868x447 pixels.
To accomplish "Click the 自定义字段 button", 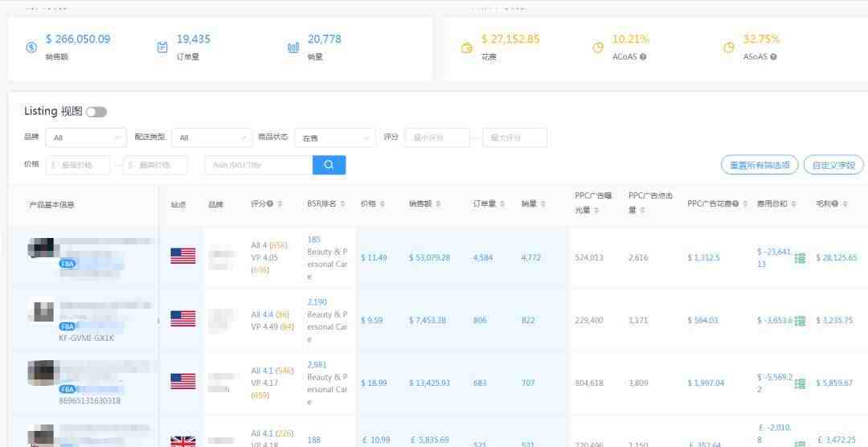I will (x=833, y=165).
